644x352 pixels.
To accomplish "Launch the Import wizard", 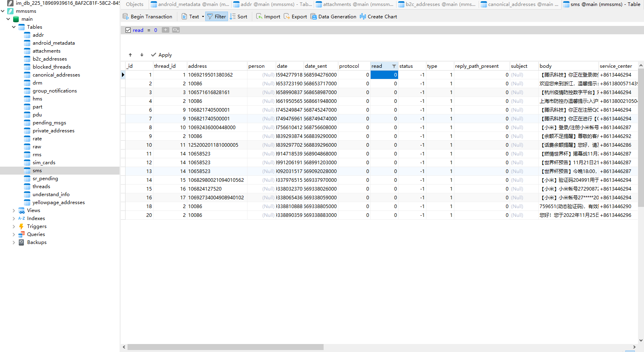I will 268,17.
